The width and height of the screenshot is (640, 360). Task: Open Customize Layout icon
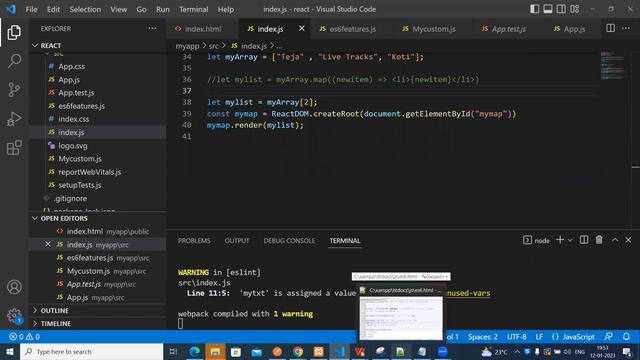pos(575,9)
